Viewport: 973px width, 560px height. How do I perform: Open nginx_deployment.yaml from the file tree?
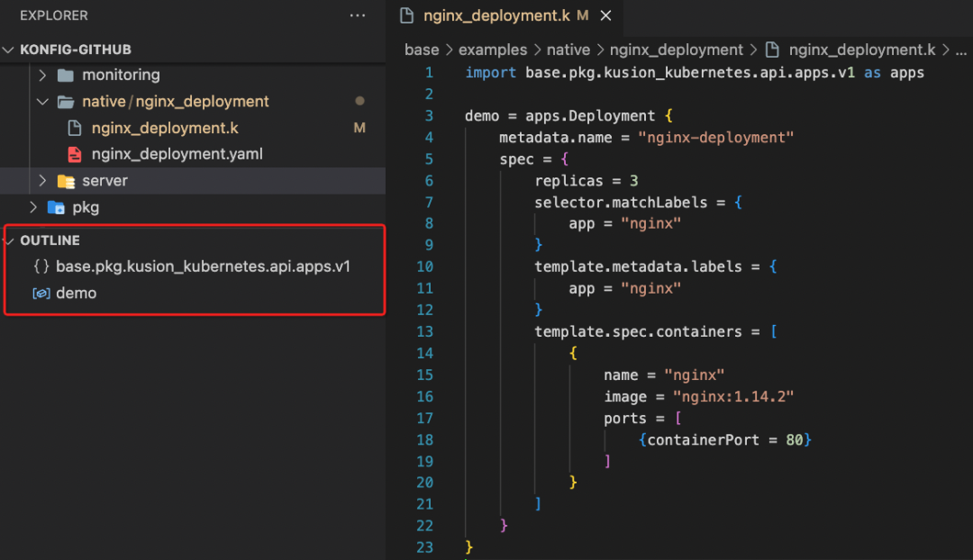tap(177, 154)
